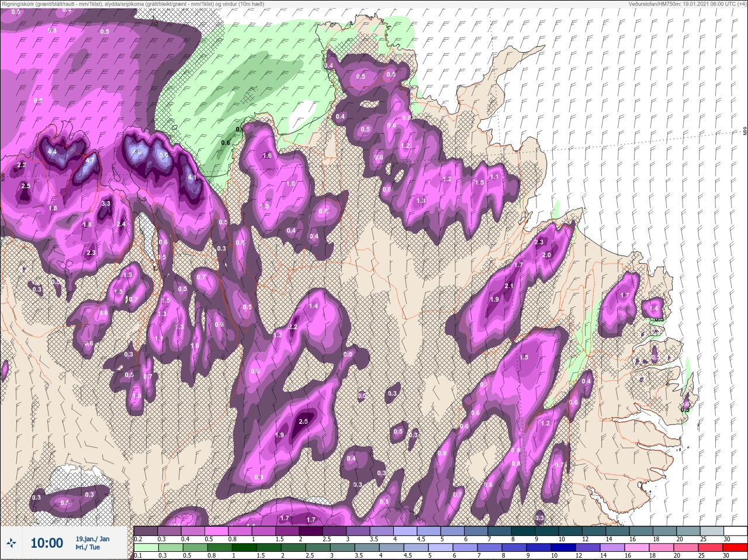Select the dark green 1–1.5 rain legend swatch
Image resolution: width=748 pixels, height=560 pixels.
tap(245, 548)
